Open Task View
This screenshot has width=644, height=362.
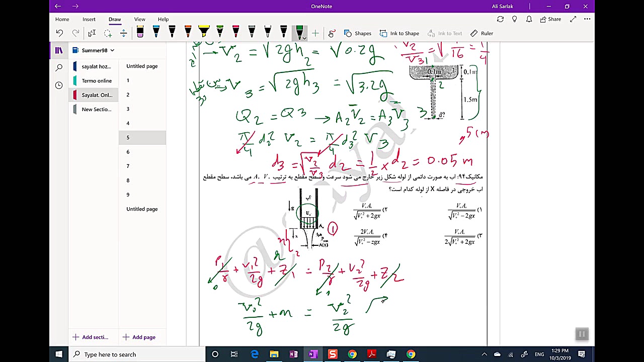pos(234,354)
